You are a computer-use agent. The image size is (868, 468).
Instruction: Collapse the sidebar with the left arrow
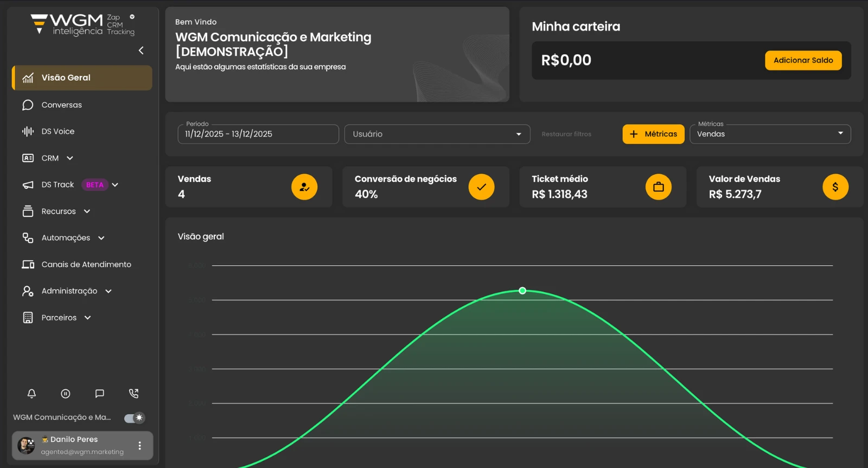tap(141, 50)
